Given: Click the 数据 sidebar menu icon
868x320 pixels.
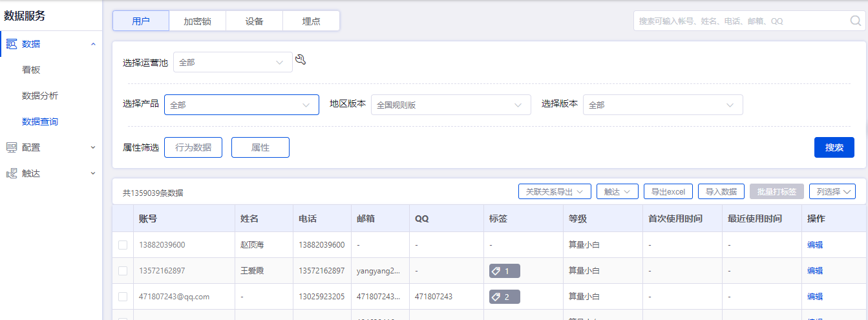Looking at the screenshot, I should point(12,44).
